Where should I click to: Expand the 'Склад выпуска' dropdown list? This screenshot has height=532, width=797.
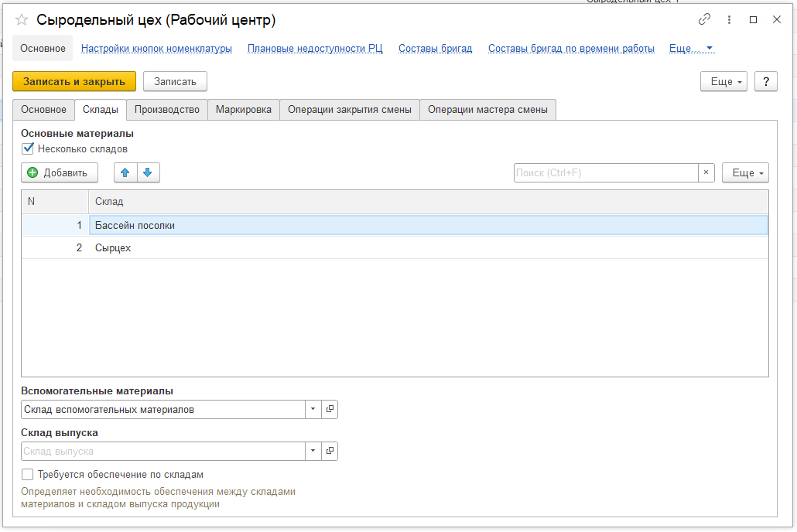point(313,451)
